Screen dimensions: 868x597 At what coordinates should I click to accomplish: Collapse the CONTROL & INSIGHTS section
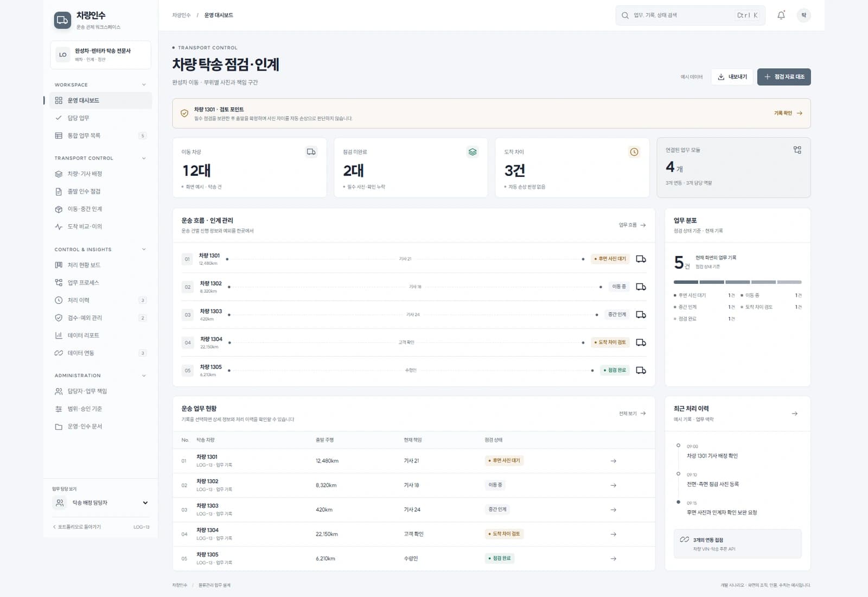(x=144, y=250)
